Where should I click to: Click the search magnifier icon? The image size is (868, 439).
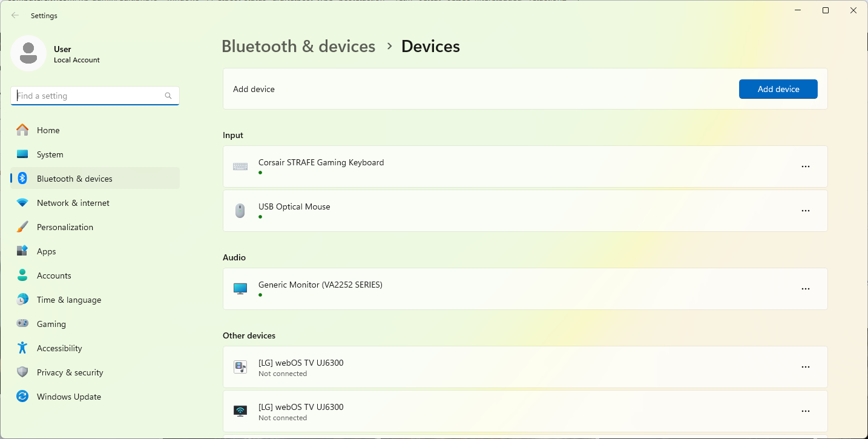point(168,96)
